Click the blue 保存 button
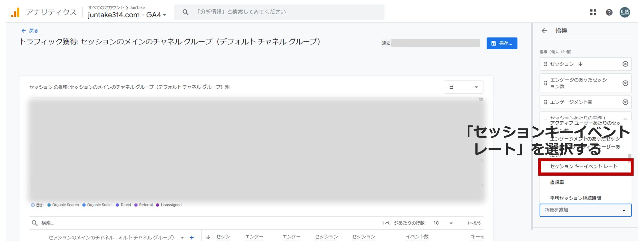The height and width of the screenshot is (244, 644). 502,43
